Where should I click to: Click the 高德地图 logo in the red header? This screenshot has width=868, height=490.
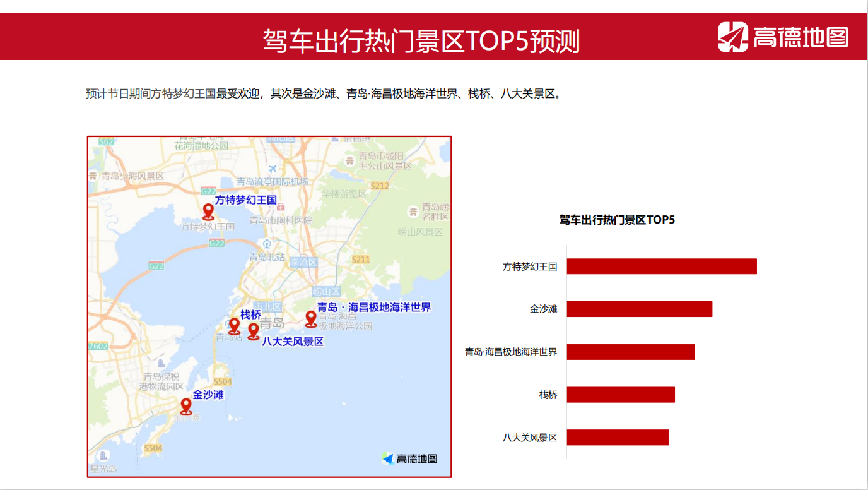(783, 37)
